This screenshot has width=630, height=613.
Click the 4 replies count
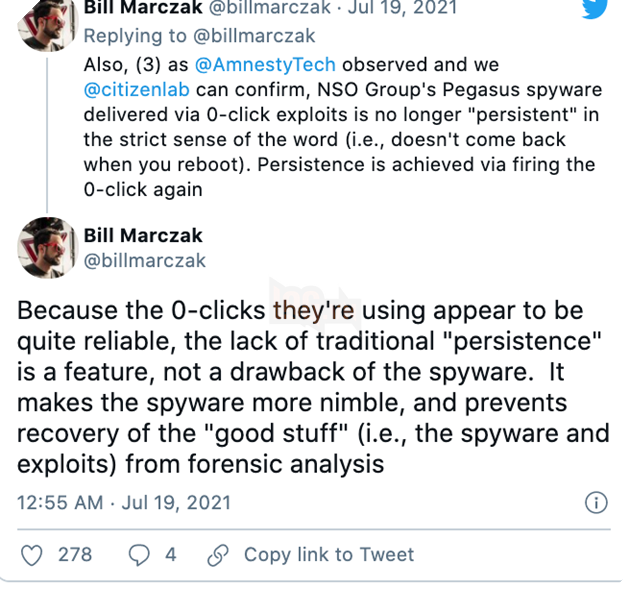point(171,554)
